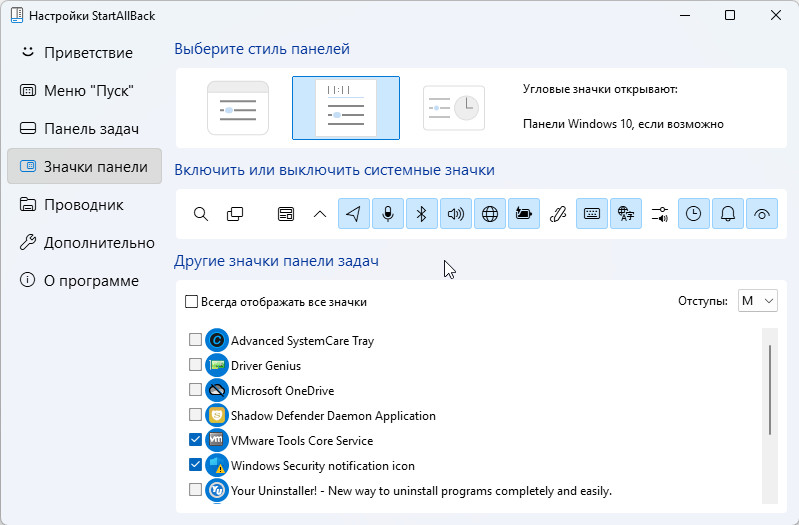Toggle the Bluetooth system icon
The image size is (799, 525).
point(422,214)
